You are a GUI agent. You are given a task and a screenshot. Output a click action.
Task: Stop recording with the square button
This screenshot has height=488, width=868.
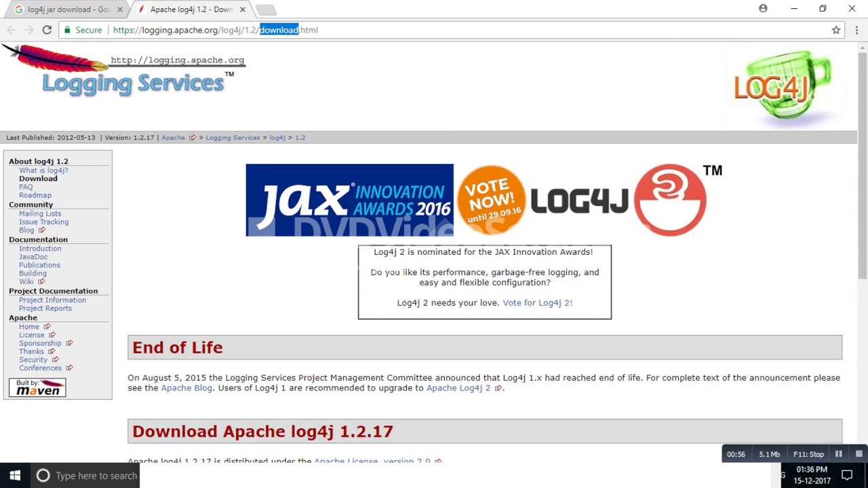tap(859, 454)
